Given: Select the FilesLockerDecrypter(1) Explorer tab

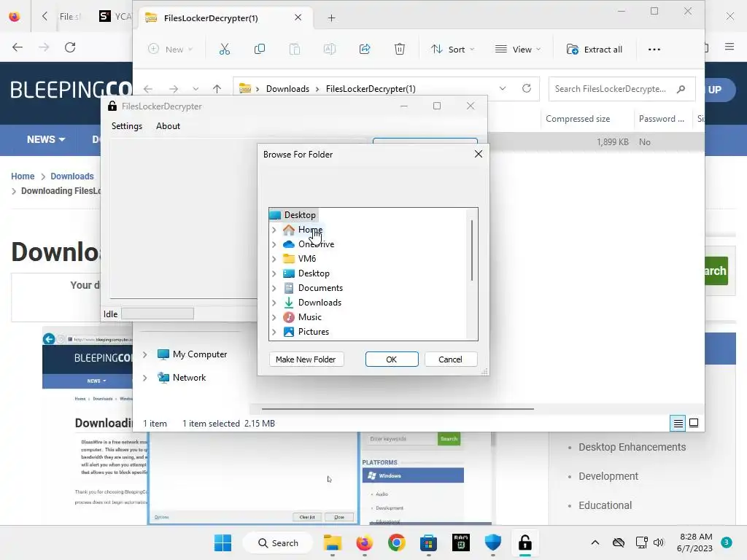Looking at the screenshot, I should [226, 18].
